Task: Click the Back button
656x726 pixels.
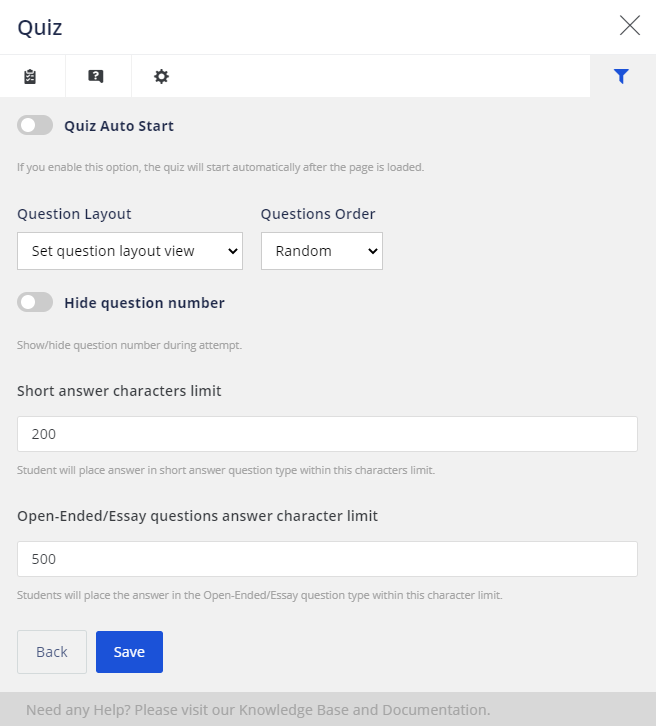Action: point(52,652)
